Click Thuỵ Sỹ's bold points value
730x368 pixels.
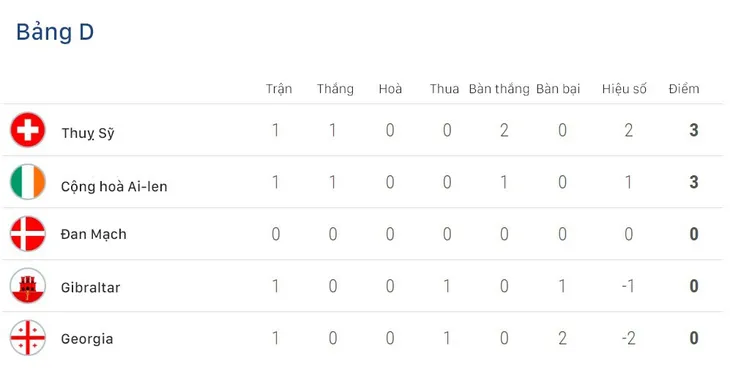[694, 130]
